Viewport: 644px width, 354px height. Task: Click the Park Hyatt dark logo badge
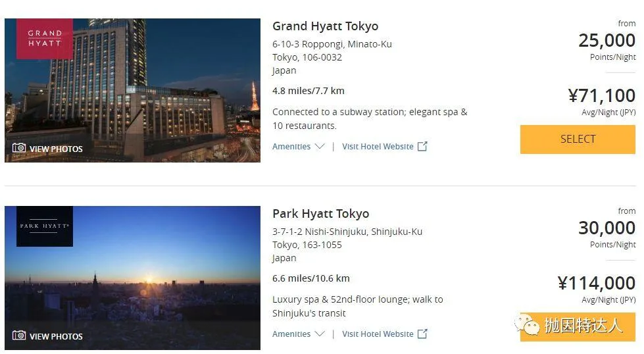pos(44,226)
